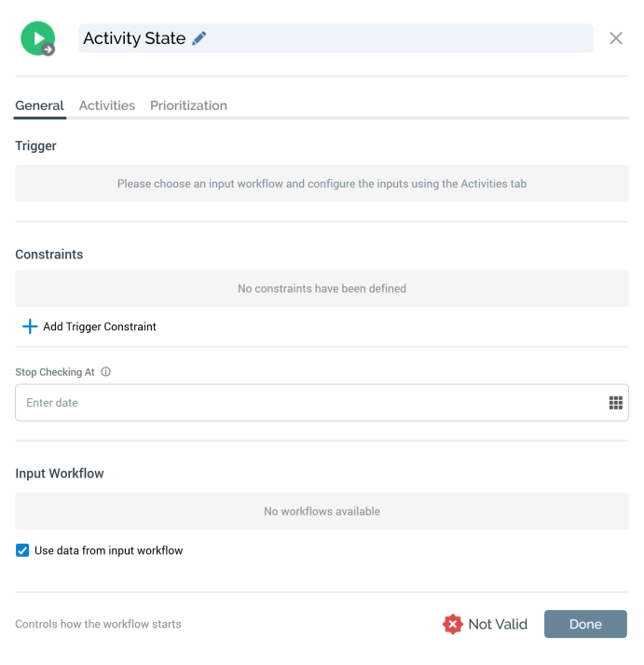Go to the Prioritization tab
This screenshot has width=644, height=665.
[x=188, y=105]
